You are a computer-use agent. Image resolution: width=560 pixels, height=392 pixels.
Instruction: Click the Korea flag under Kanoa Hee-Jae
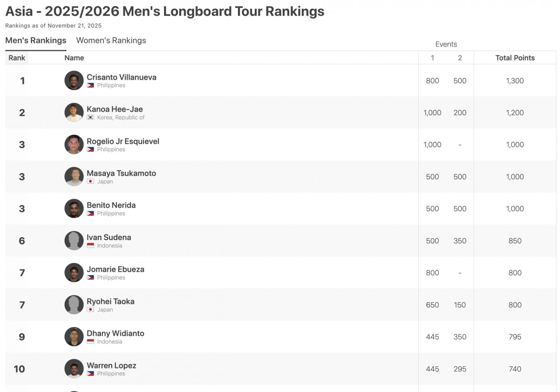click(91, 117)
